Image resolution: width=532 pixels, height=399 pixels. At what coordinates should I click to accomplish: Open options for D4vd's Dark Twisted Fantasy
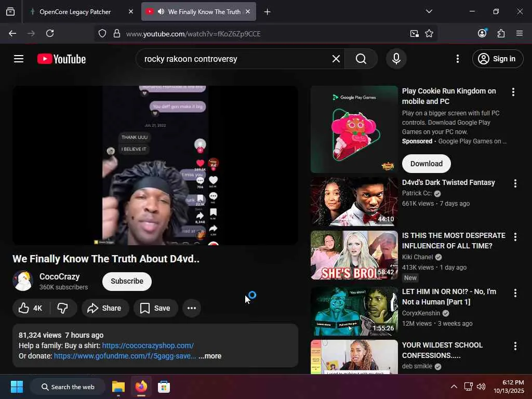[x=515, y=183]
